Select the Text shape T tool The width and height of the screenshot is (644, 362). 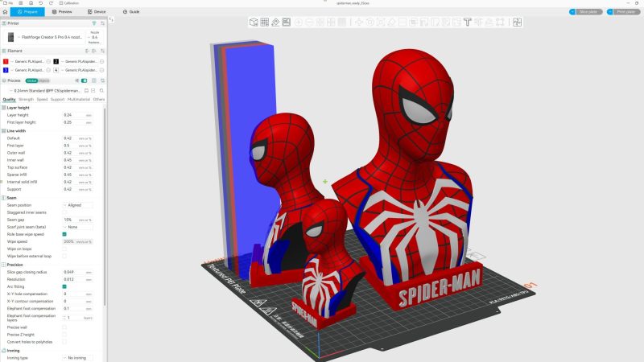(468, 23)
